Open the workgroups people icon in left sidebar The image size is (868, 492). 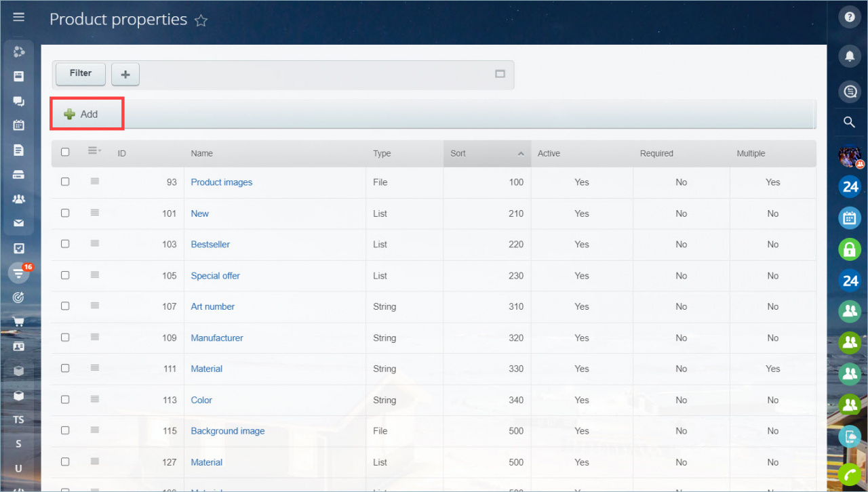pos(19,199)
